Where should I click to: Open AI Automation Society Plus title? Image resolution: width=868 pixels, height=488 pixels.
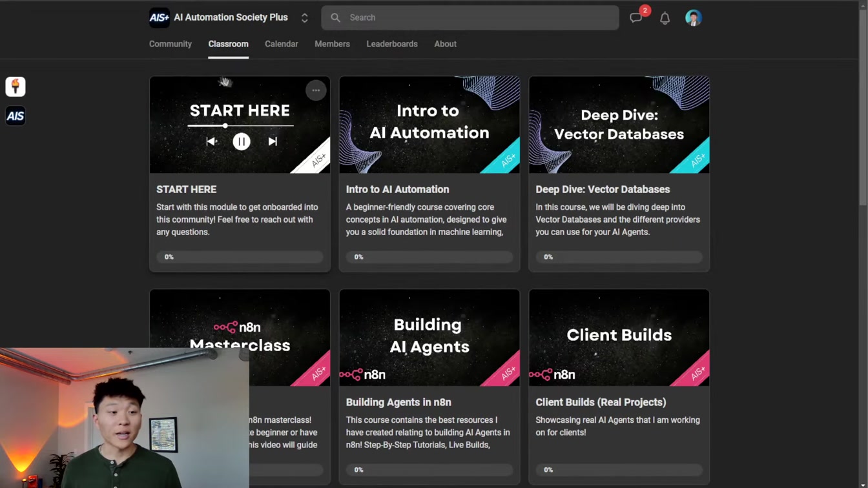pyautogui.click(x=231, y=17)
